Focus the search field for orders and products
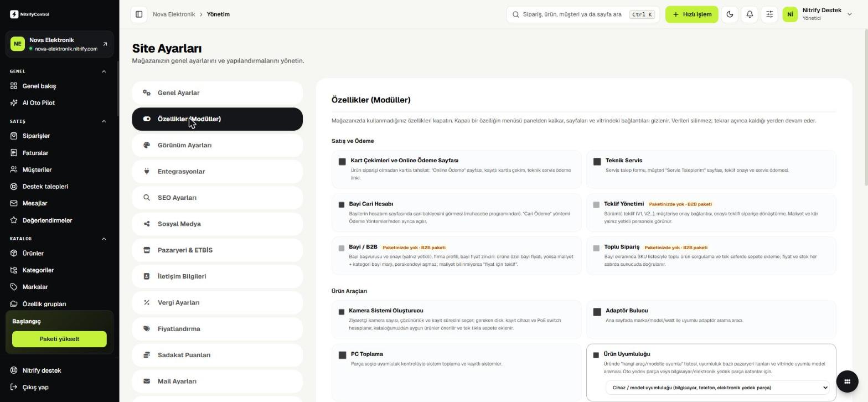This screenshot has width=868, height=402. coord(582,14)
